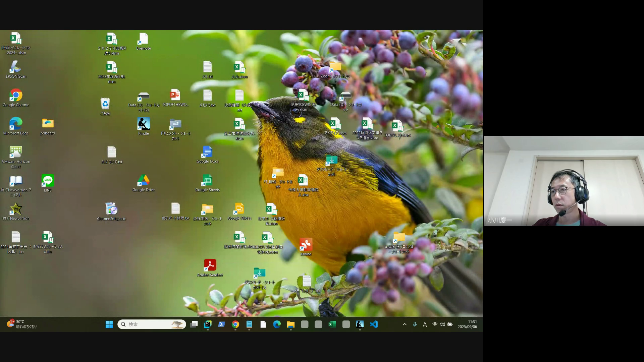Open Google Sheets desktop shortcut
The width and height of the screenshot is (644, 362).
click(x=207, y=181)
